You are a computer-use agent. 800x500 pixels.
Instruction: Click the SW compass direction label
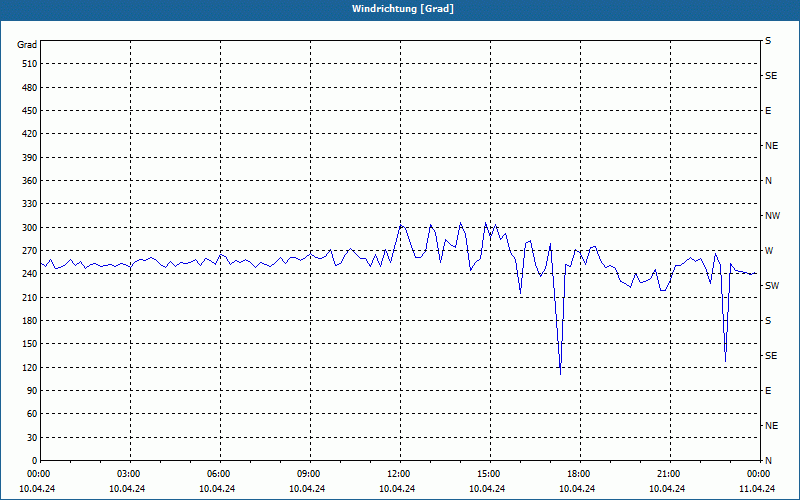point(772,286)
